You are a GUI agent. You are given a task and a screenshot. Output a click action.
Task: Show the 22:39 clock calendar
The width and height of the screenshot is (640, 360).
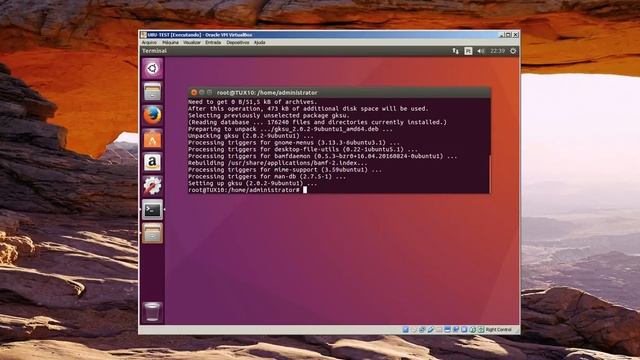(x=498, y=51)
